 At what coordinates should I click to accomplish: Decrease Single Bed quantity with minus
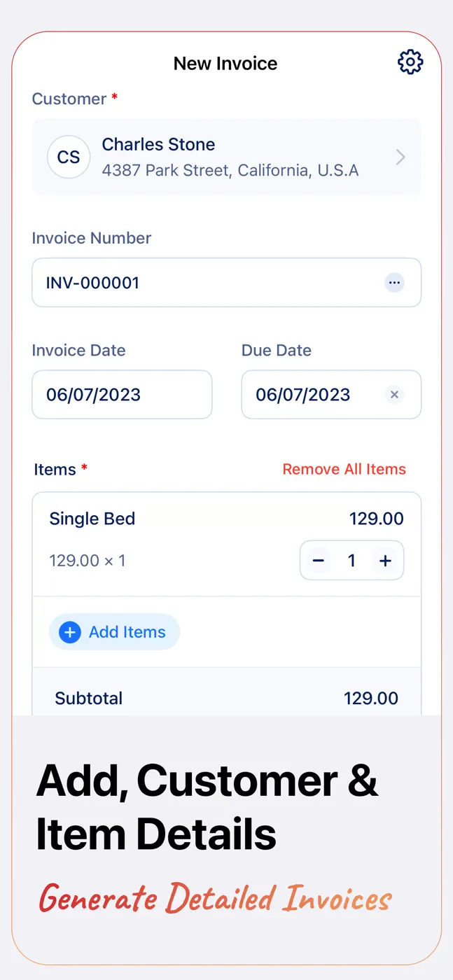click(319, 561)
